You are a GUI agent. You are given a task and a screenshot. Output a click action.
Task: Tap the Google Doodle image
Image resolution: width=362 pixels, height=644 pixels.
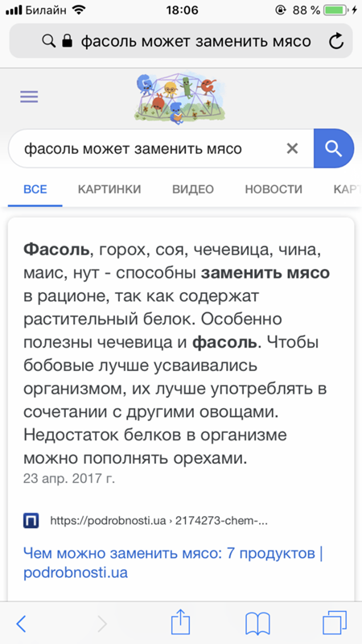(x=179, y=99)
